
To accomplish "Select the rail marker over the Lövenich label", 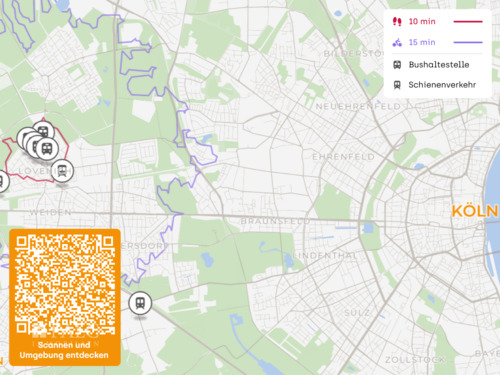I will [62, 171].
